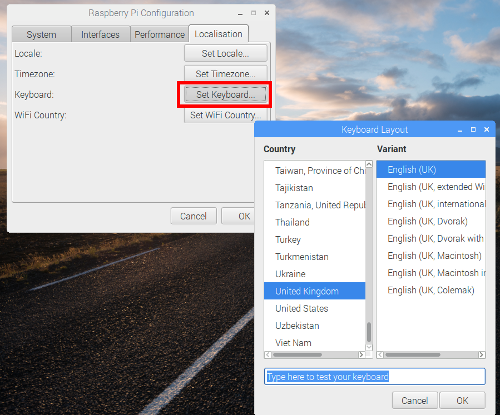Click the keyboard test input field
Viewport: 500px width, 415px height.
tap(375, 376)
